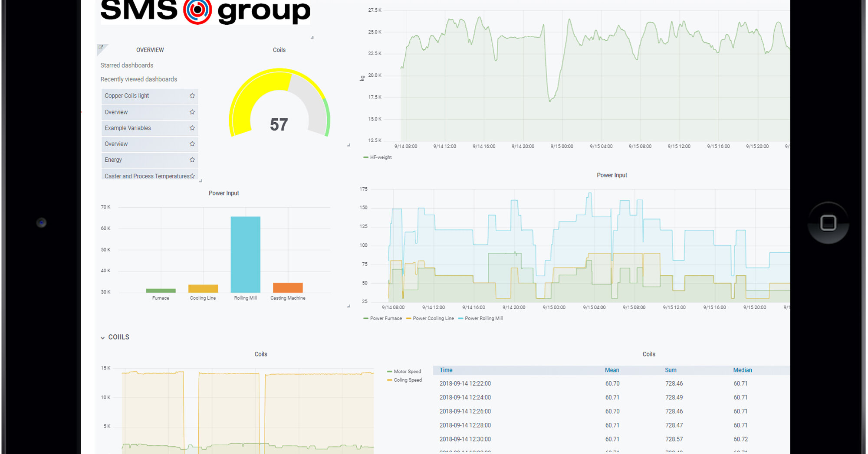This screenshot has height=454, width=868.
Task: Sort the Coils table by the Time column
Action: pyautogui.click(x=445, y=370)
